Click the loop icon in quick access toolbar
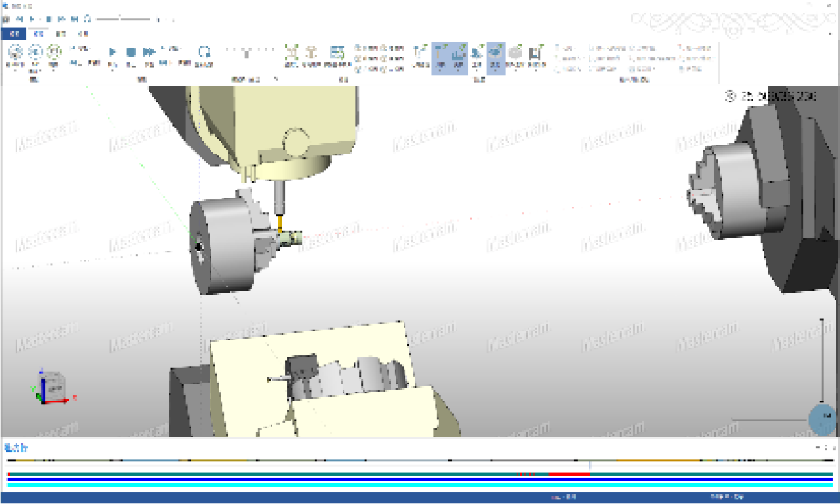 click(88, 19)
